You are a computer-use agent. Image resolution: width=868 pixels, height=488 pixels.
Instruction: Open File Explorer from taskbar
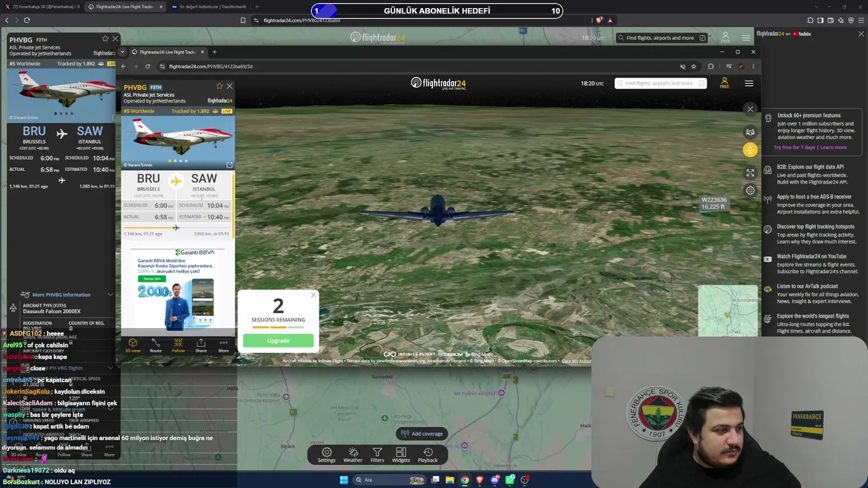coord(450,480)
